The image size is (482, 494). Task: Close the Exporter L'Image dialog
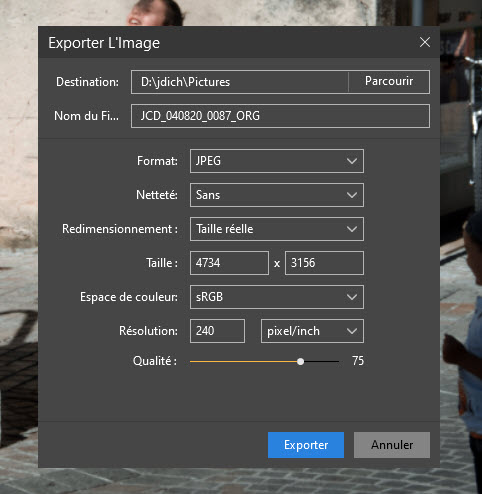(425, 42)
